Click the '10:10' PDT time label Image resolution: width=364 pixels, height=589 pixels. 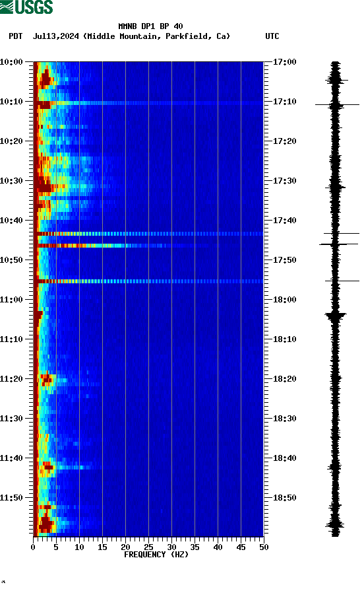[x=11, y=102]
